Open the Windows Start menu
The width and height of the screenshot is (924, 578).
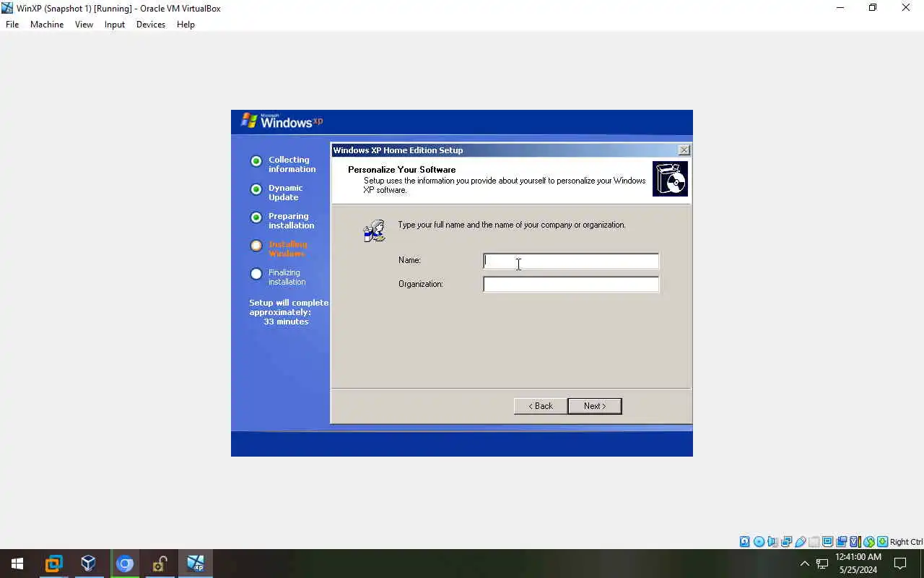click(17, 564)
